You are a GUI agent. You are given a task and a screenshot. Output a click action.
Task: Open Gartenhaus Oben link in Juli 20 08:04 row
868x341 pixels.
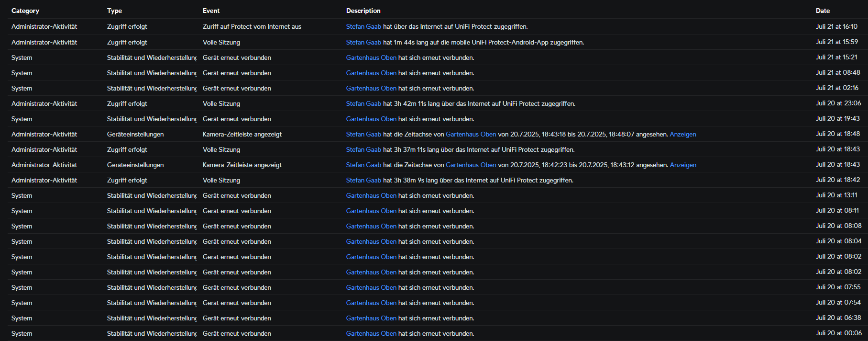[371, 241]
